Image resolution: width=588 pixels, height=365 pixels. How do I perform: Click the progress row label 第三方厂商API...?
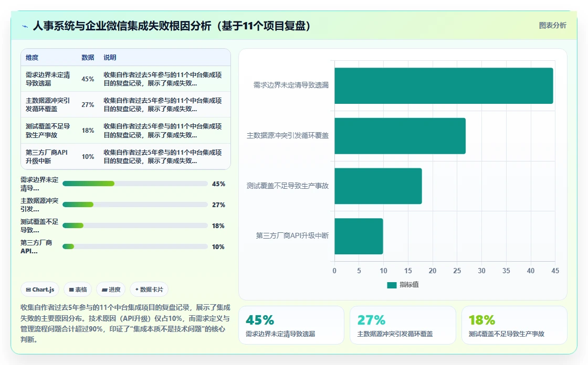[36, 247]
